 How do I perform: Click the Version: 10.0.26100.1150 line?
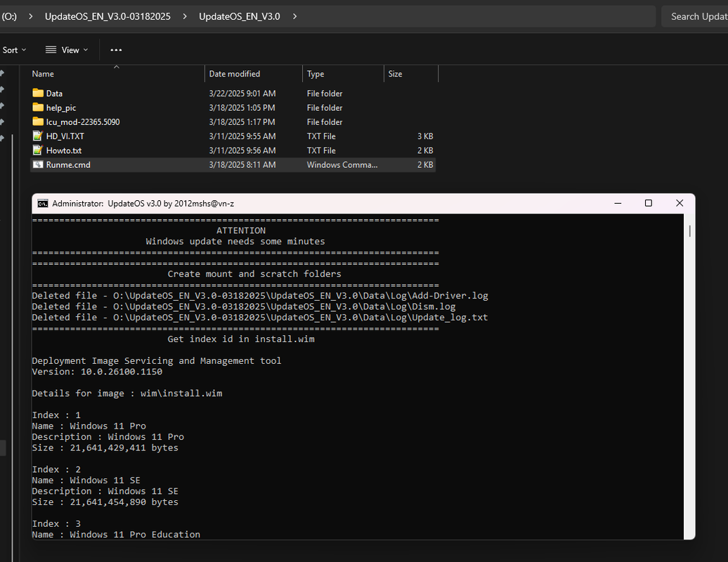(x=97, y=372)
